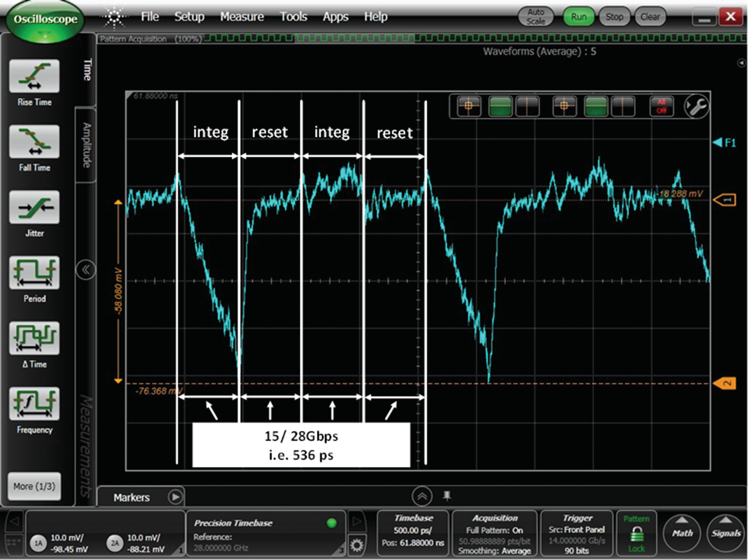Open timebase gear settings icon

[x=356, y=545]
